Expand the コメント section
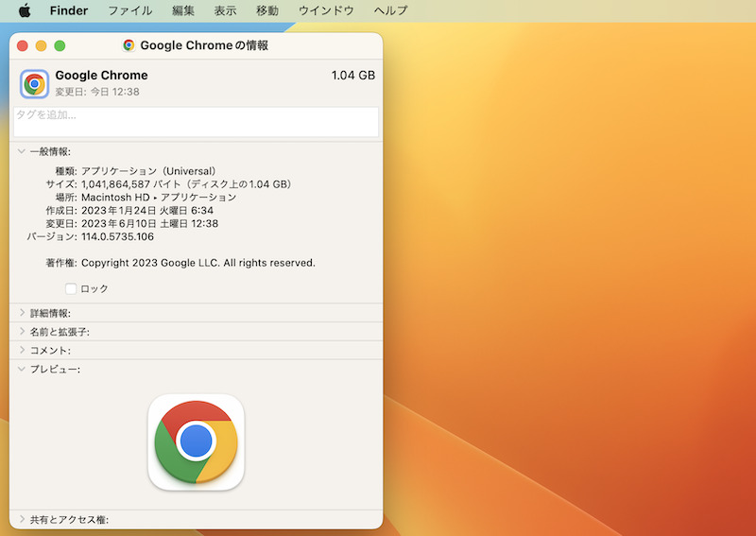Viewport: 756px width, 536px height. pos(21,350)
